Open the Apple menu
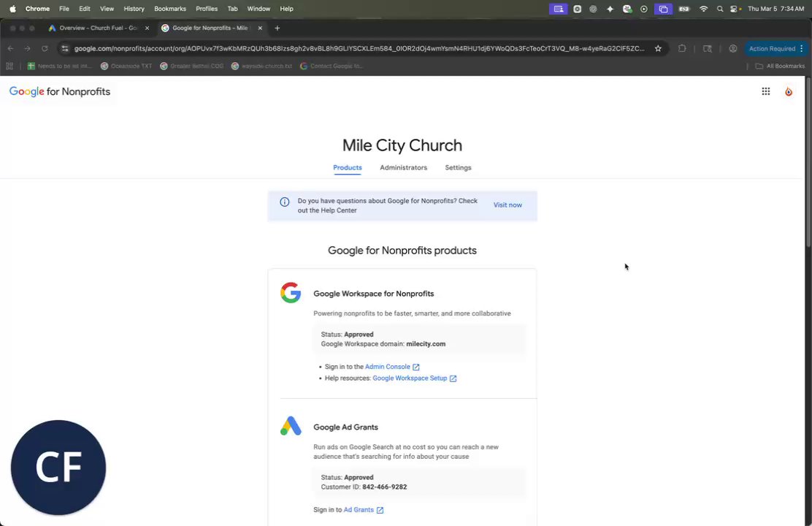Screen dimensions: 812x526 pos(12,9)
